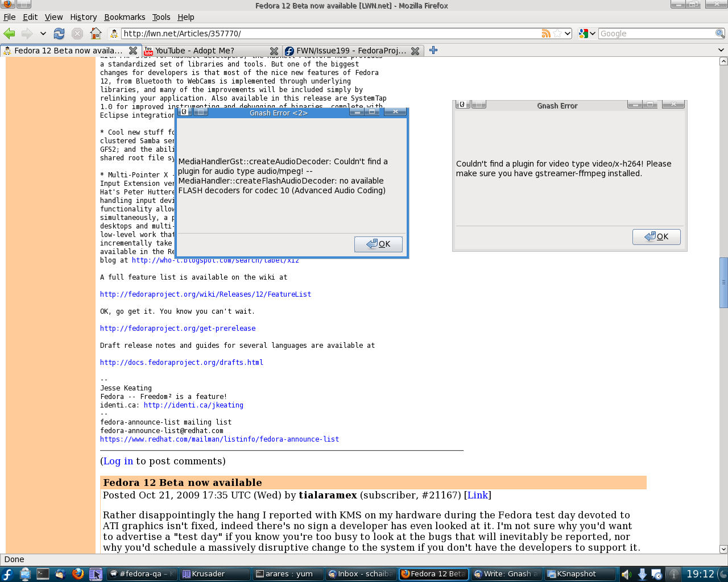This screenshot has height=582, width=728.
Task: Open the Help menu
Action: pyautogui.click(x=186, y=17)
